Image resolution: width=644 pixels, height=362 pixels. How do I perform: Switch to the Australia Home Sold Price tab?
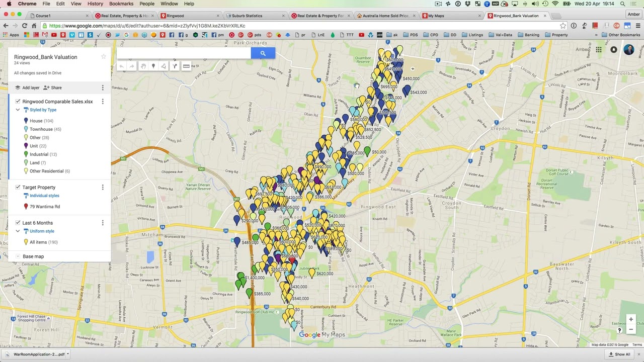385,16
